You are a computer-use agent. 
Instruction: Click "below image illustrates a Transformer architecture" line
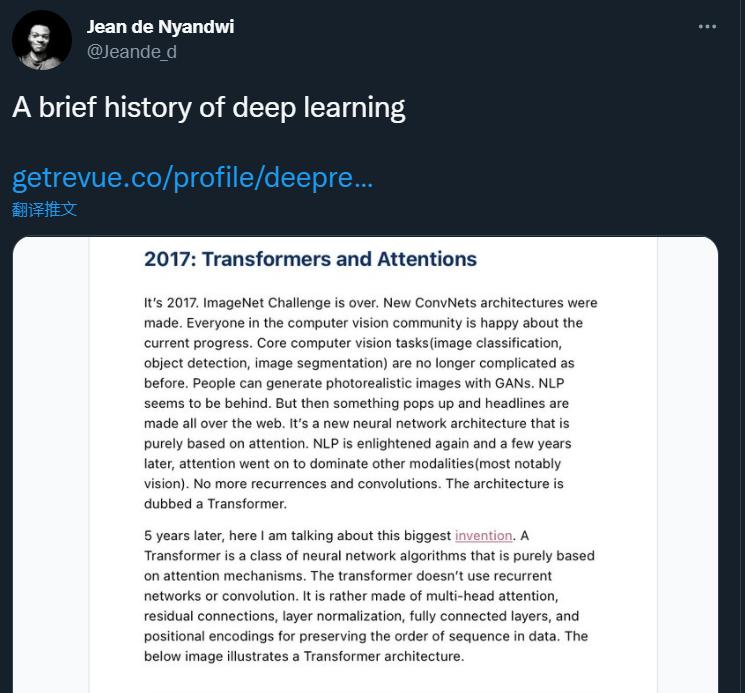[304, 656]
